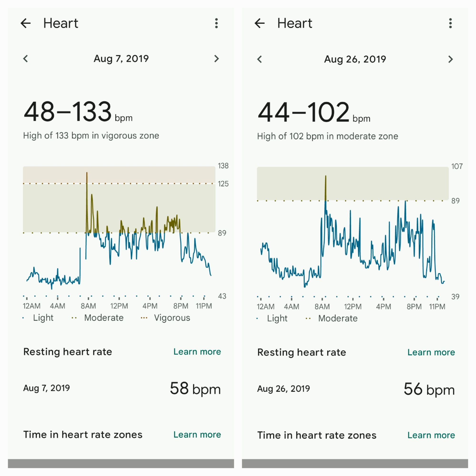Learn more about resting heart rate, Aug 26
Image resolution: width=476 pixels, height=476 pixels.
(431, 352)
